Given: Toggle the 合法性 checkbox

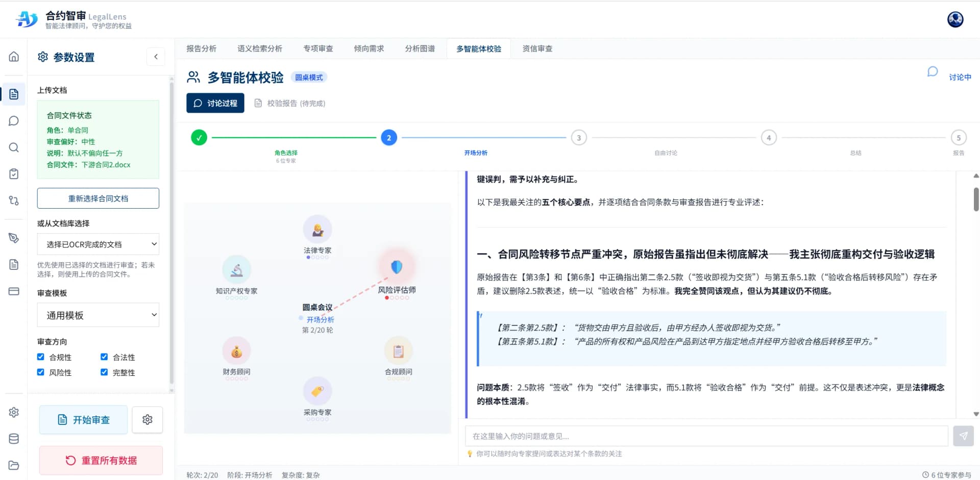Looking at the screenshot, I should tap(104, 357).
